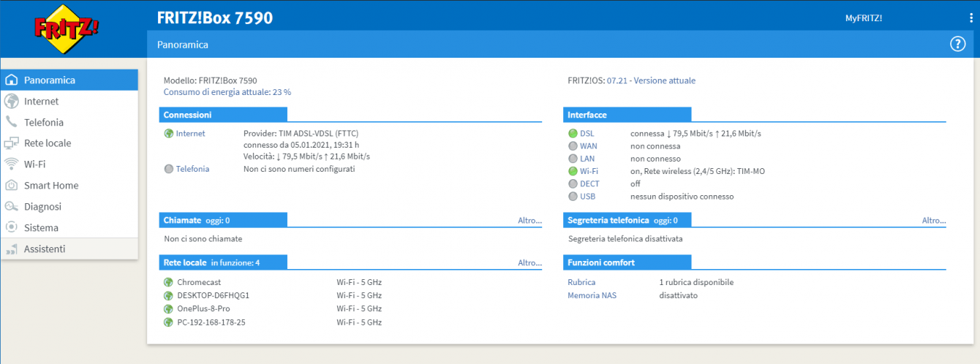Open the Telefonia sidebar menu
The width and height of the screenshot is (980, 364).
point(69,122)
